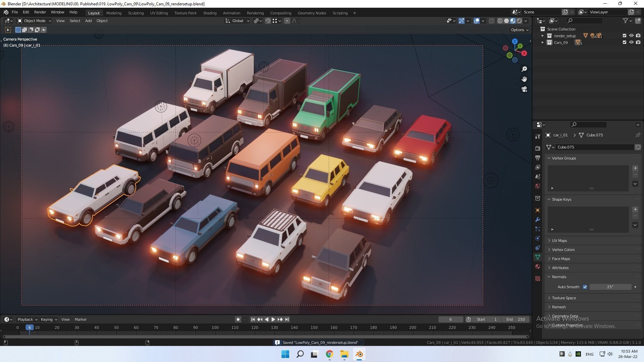Image resolution: width=644 pixels, height=362 pixels.
Task: Open the Keying popover in timeline
Action: 49,319
